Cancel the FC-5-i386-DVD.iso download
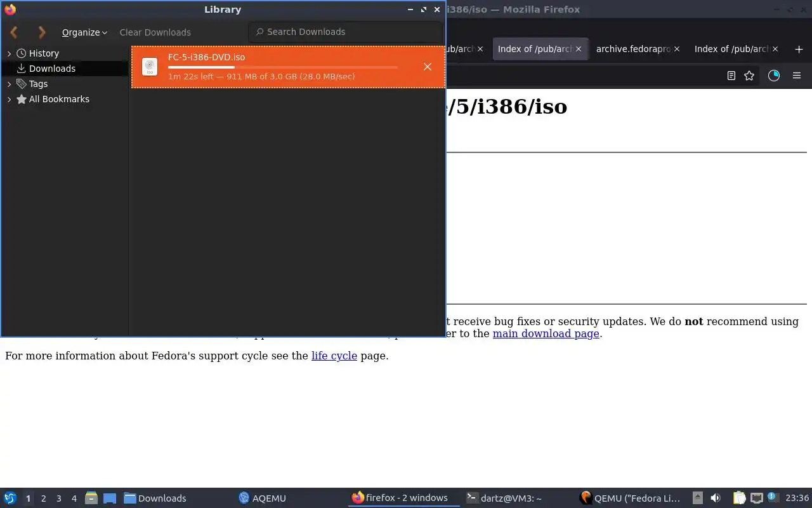Screen dimensions: 812x508 pyautogui.click(x=428, y=67)
